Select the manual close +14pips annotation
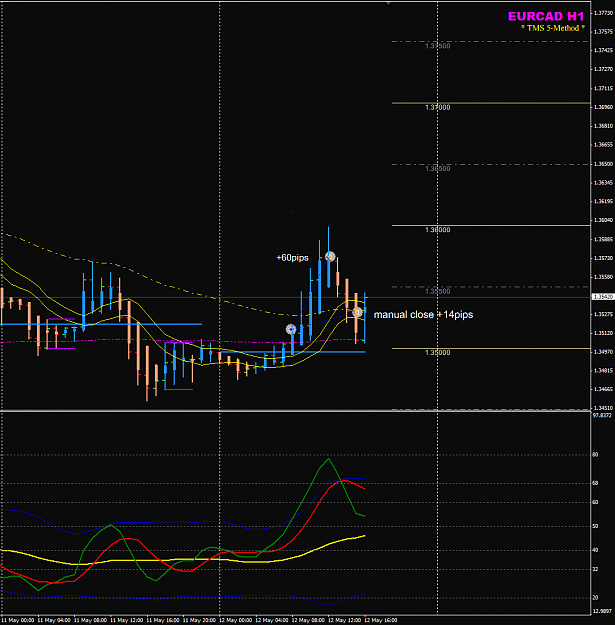The image size is (615, 625). click(423, 314)
